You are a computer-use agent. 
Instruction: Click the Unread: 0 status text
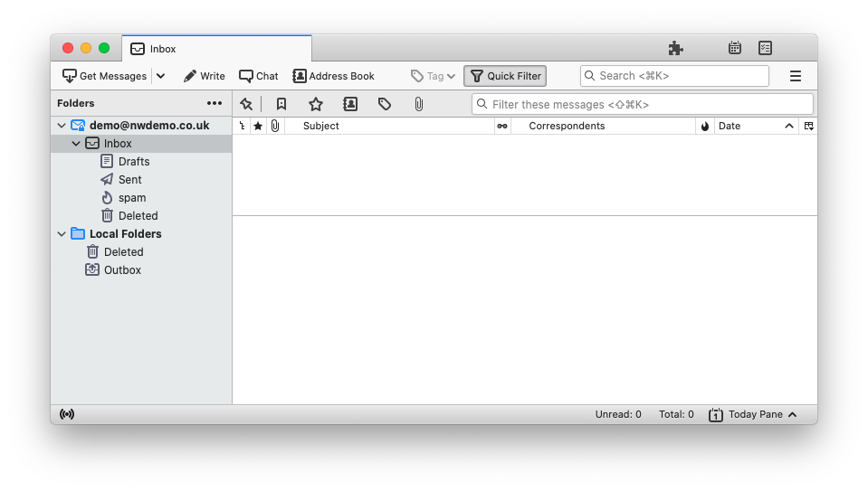click(618, 414)
